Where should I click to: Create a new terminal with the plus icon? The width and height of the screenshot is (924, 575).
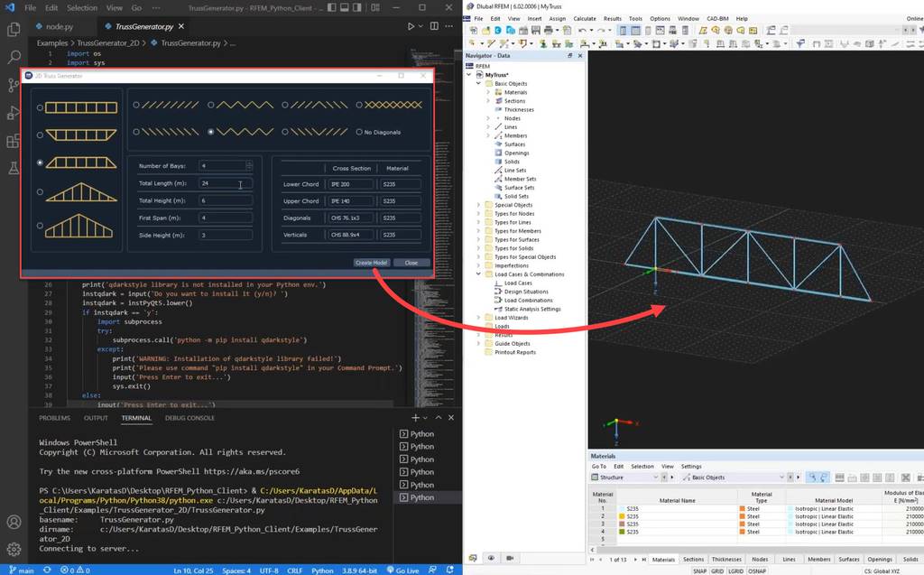click(x=415, y=418)
